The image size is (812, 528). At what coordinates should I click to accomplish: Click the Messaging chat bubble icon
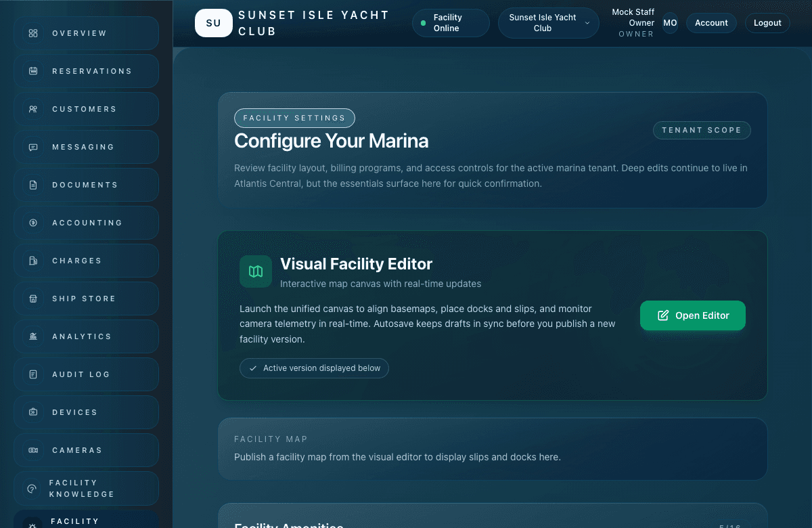(33, 147)
